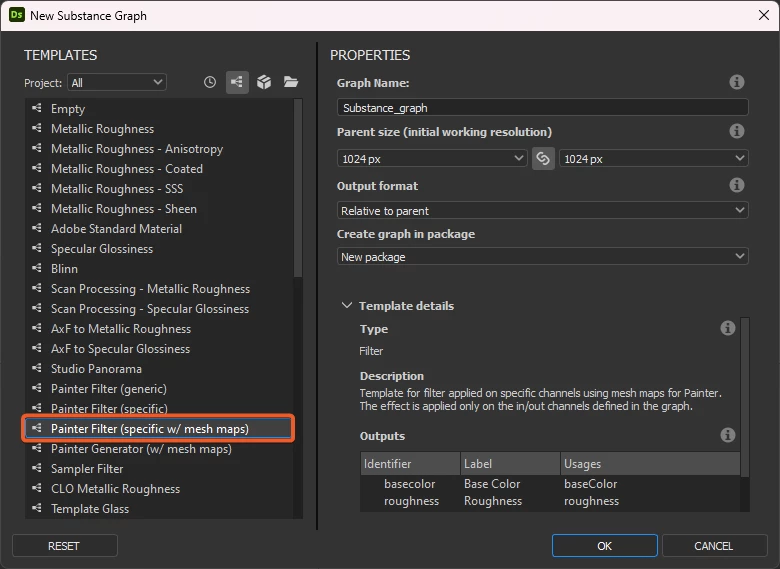Viewport: 780px width, 569px height.
Task: Toggle the width-height link button
Action: [x=543, y=159]
